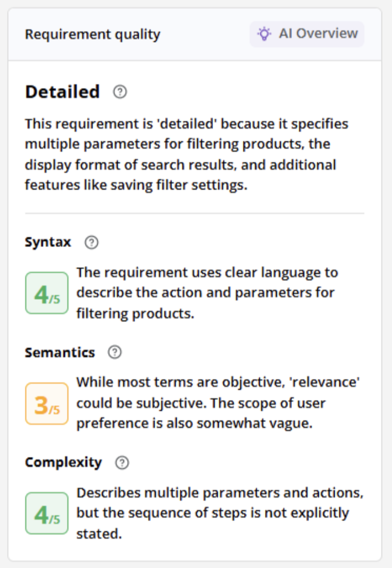Click the Detailed quality heading

62,91
